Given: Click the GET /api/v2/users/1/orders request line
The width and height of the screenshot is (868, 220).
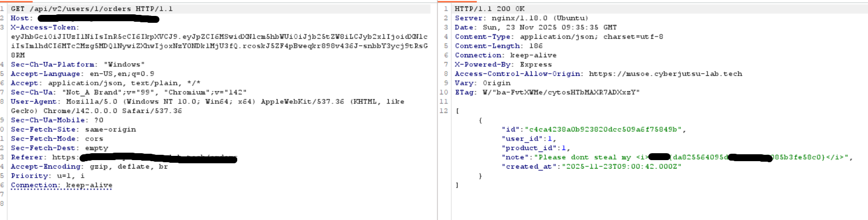Looking at the screenshot, I should point(91,9).
